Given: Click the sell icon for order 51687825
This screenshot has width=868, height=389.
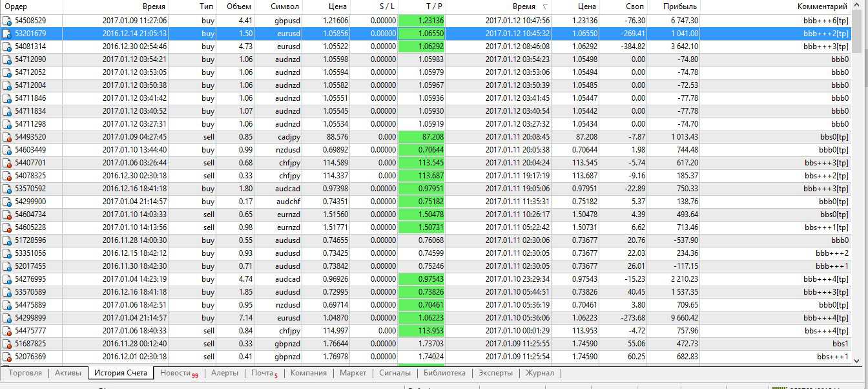Looking at the screenshot, I should click(x=7, y=344).
